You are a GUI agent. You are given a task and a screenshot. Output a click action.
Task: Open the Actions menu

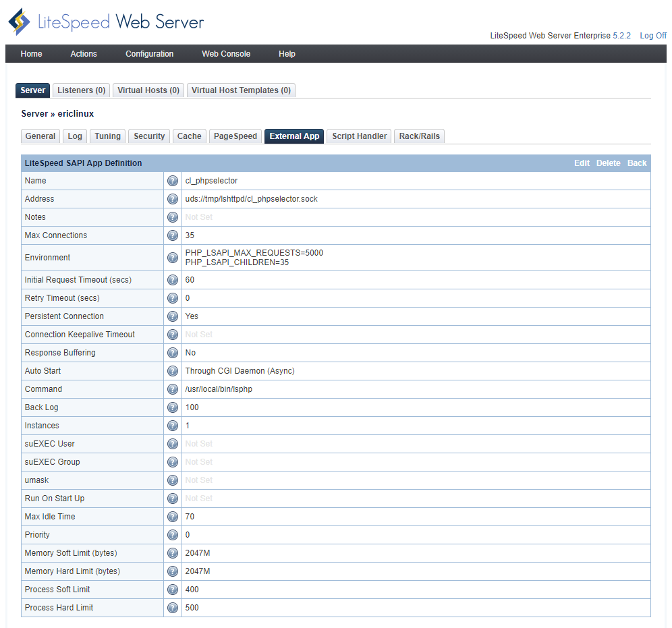click(x=83, y=53)
